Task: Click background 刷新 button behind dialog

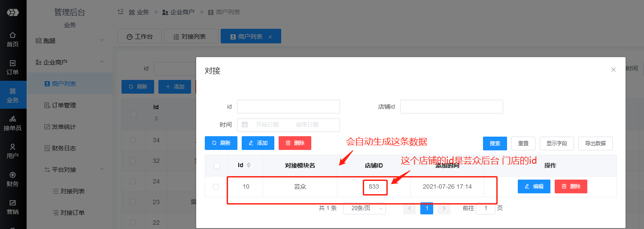Action: [138, 86]
